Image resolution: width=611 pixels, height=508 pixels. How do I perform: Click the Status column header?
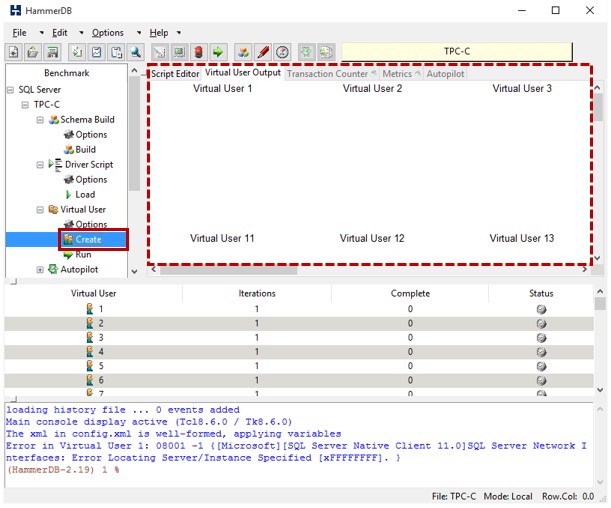tap(540, 294)
